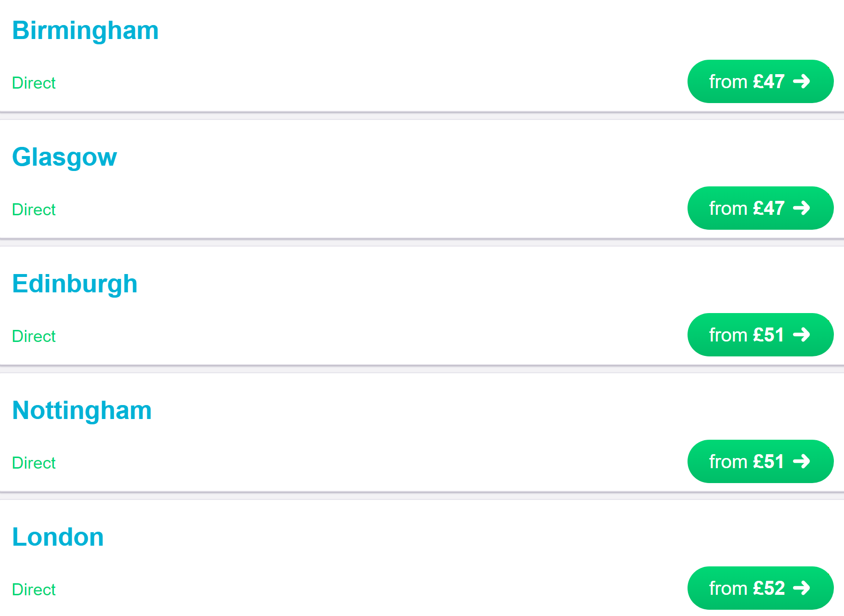
Task: Open the Birmingham destination heading
Action: pos(85,31)
